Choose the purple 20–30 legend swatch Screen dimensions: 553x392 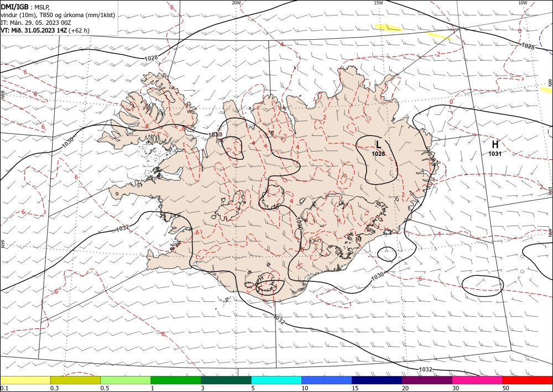(427, 380)
